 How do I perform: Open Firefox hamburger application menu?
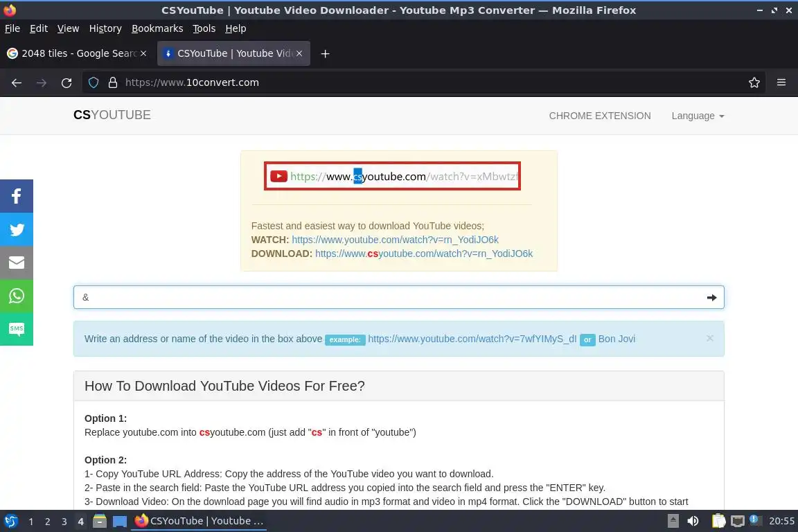781,82
